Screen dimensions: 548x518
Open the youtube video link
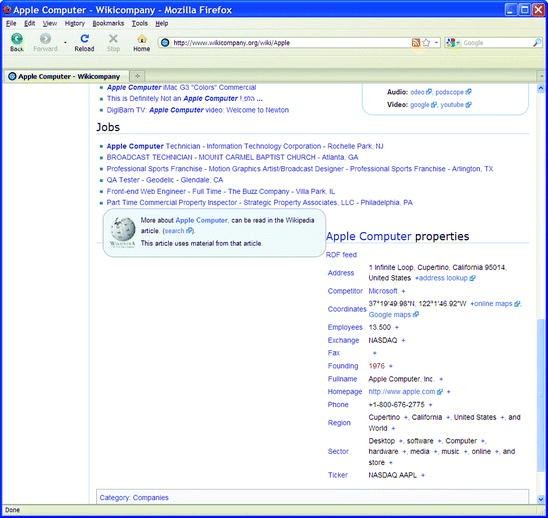pyautogui.click(x=455, y=105)
